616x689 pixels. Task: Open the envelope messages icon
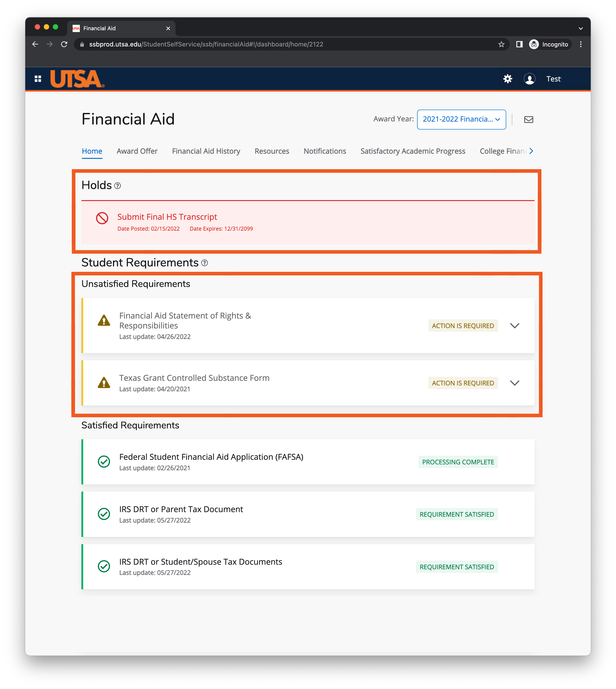(528, 120)
